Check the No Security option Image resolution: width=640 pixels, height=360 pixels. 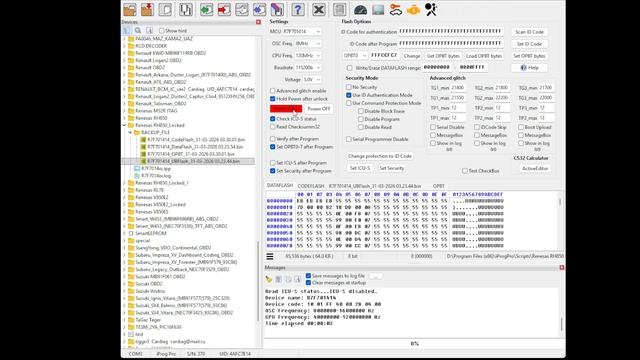coord(349,87)
